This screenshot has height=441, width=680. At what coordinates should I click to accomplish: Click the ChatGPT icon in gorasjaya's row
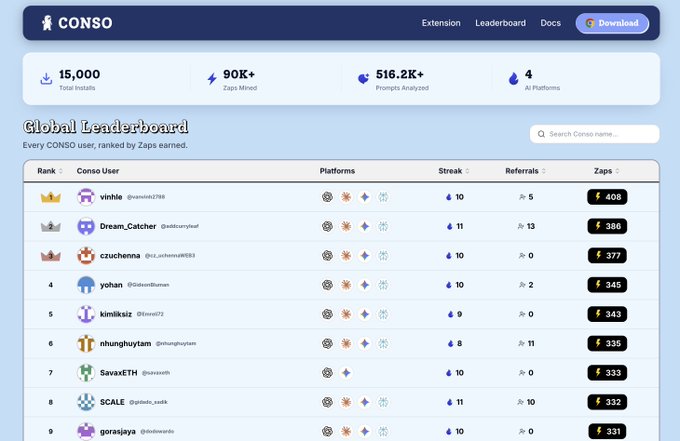click(327, 431)
